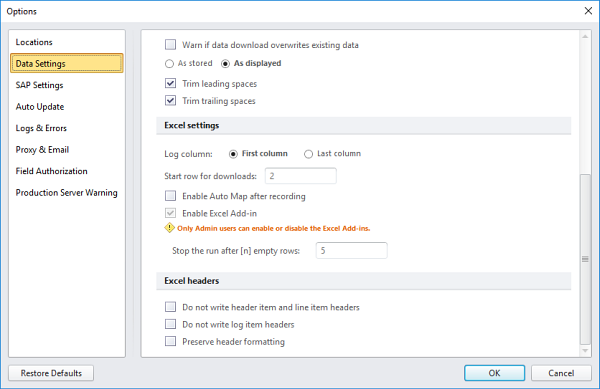Image resolution: width=600 pixels, height=389 pixels.
Task: Click the yellow warning icon
Action: 169,228
